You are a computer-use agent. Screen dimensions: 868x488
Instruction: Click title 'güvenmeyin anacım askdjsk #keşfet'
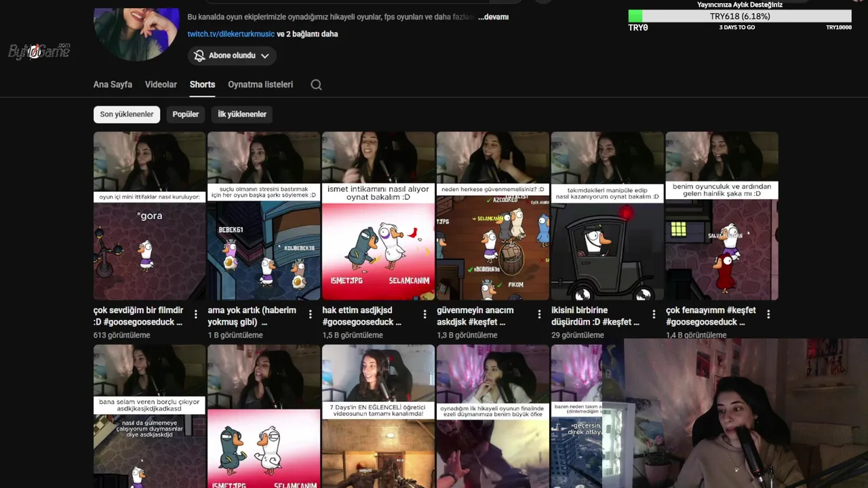pos(475,316)
